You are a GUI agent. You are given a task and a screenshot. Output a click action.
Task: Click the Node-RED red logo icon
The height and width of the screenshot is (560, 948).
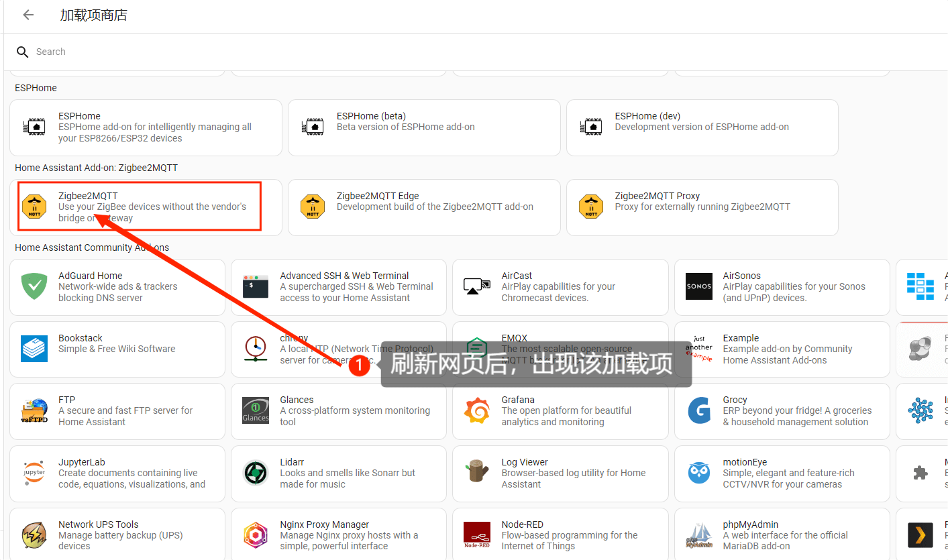point(477,535)
